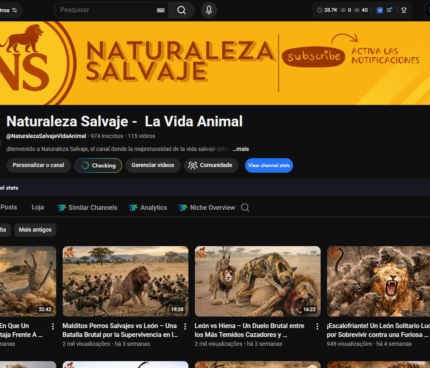430x368 pixels.
Task: Switch to the Posts tab
Action: tap(9, 207)
